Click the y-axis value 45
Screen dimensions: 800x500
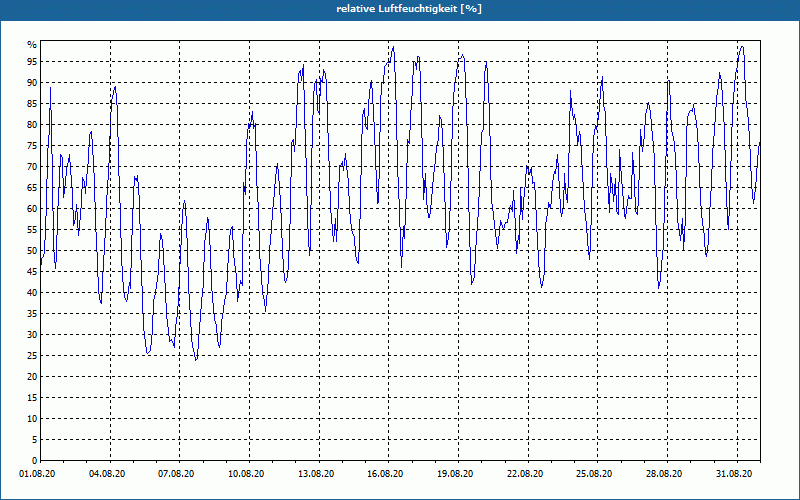point(32,272)
